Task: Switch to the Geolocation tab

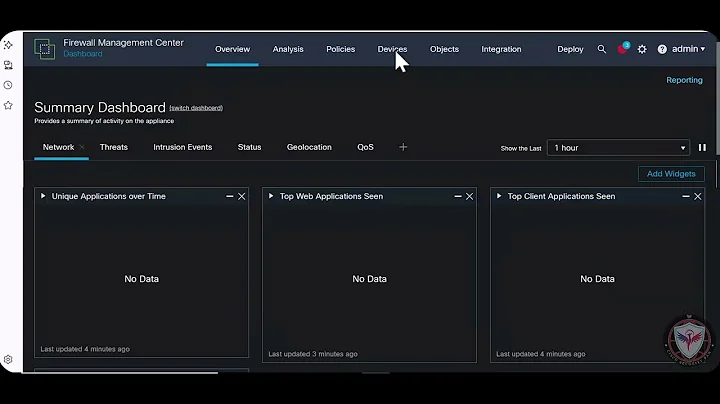Action: coord(309,147)
